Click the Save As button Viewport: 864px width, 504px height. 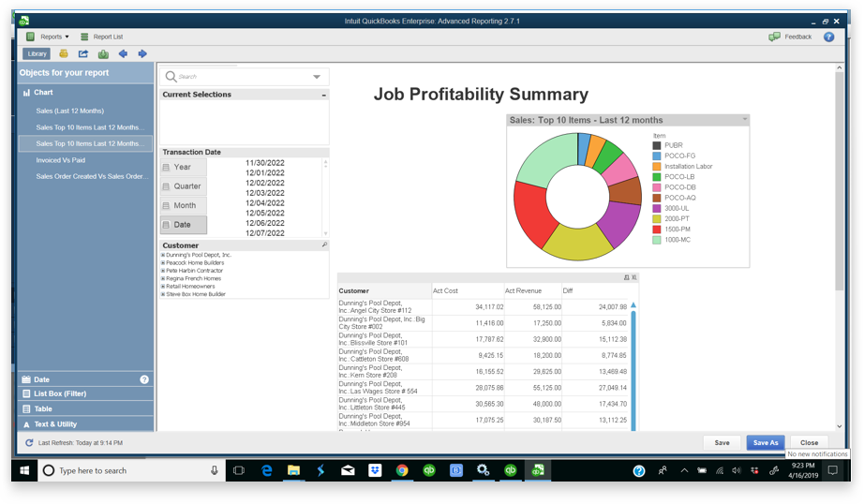tap(766, 442)
